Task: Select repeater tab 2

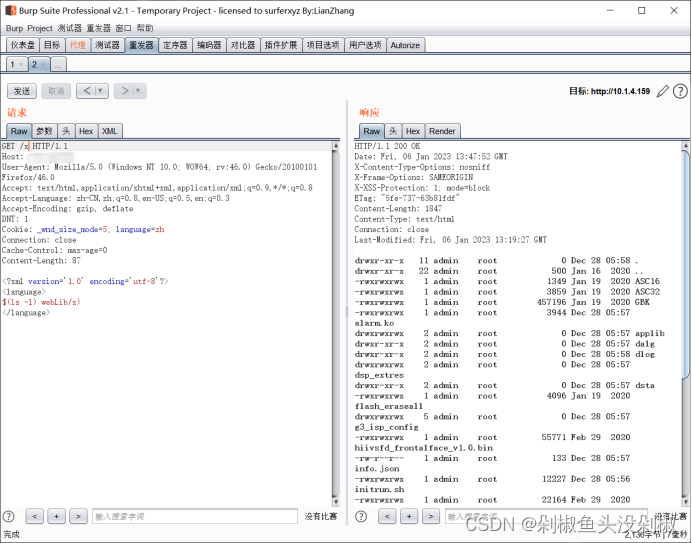Action: (34, 64)
